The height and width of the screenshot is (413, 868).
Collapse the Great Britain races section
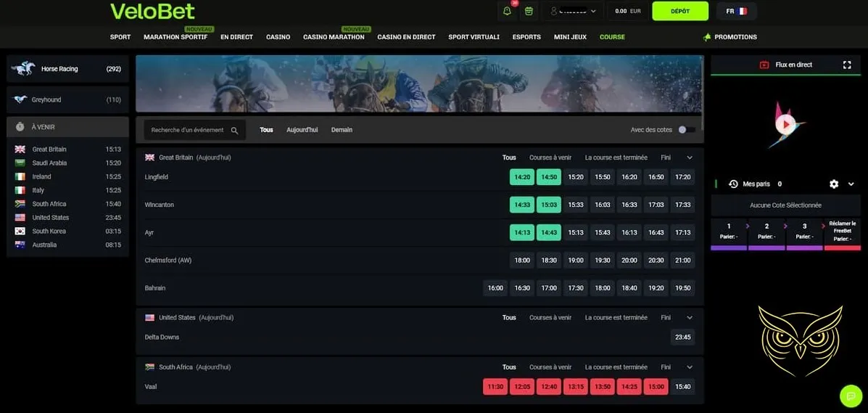coord(690,158)
